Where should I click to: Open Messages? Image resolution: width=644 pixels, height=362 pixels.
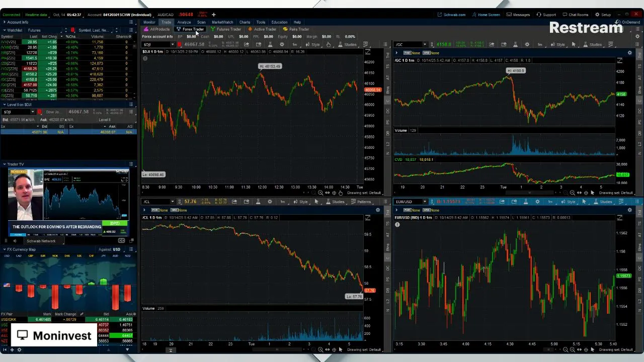pyautogui.click(x=518, y=15)
